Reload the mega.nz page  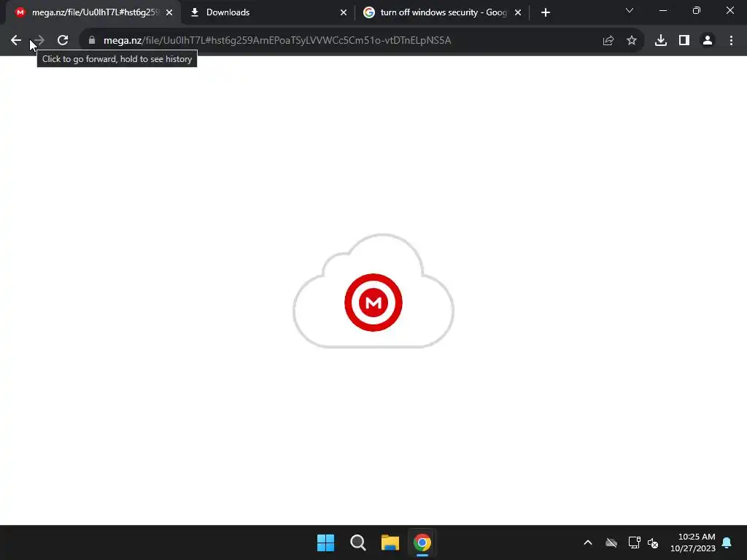[63, 41]
